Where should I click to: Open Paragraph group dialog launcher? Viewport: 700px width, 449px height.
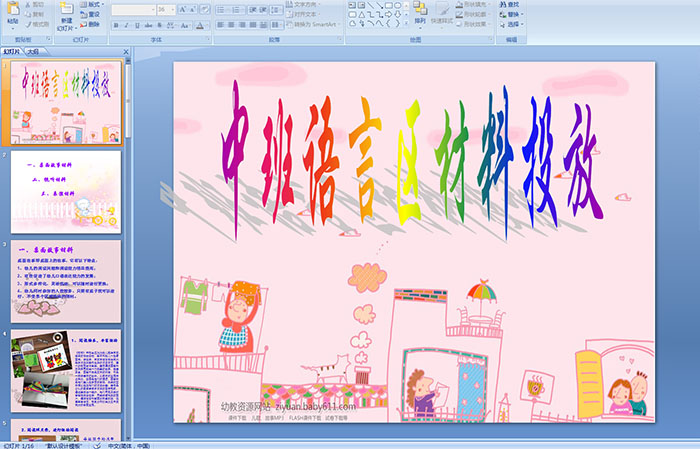point(340,40)
